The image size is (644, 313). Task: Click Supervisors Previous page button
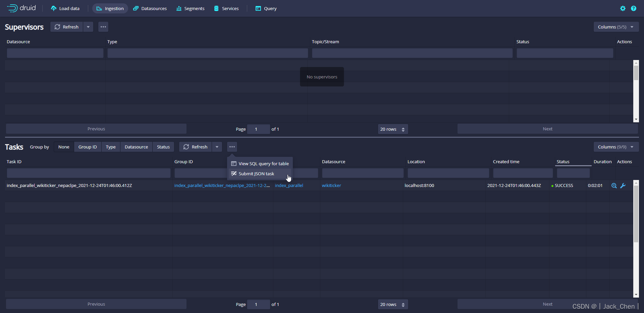tap(96, 129)
